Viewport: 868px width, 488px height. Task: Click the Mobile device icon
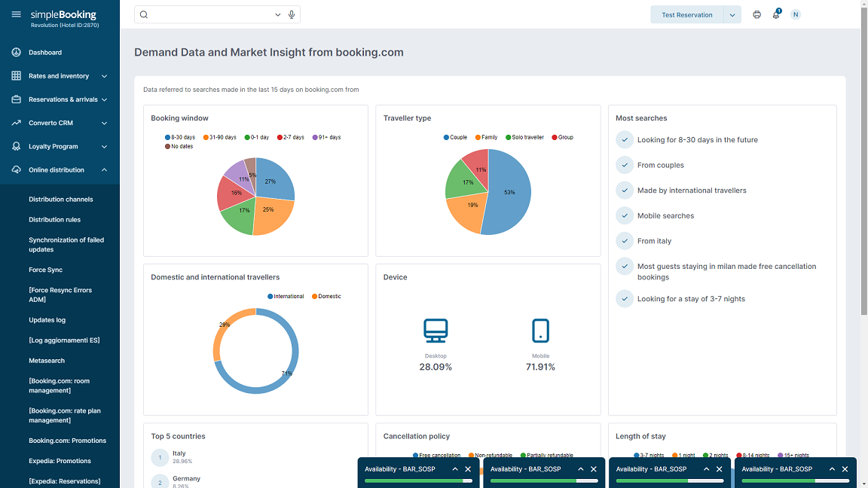click(x=540, y=331)
